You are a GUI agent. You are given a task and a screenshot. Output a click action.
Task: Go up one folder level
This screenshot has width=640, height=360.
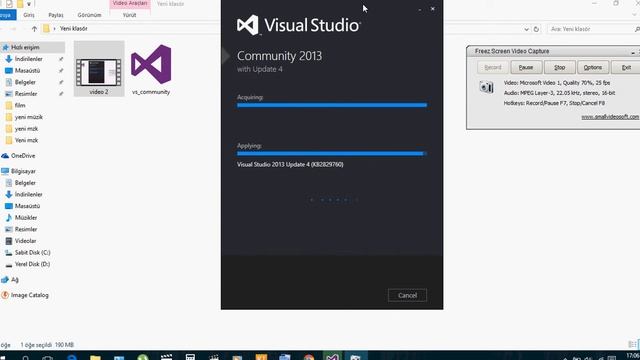[34, 29]
